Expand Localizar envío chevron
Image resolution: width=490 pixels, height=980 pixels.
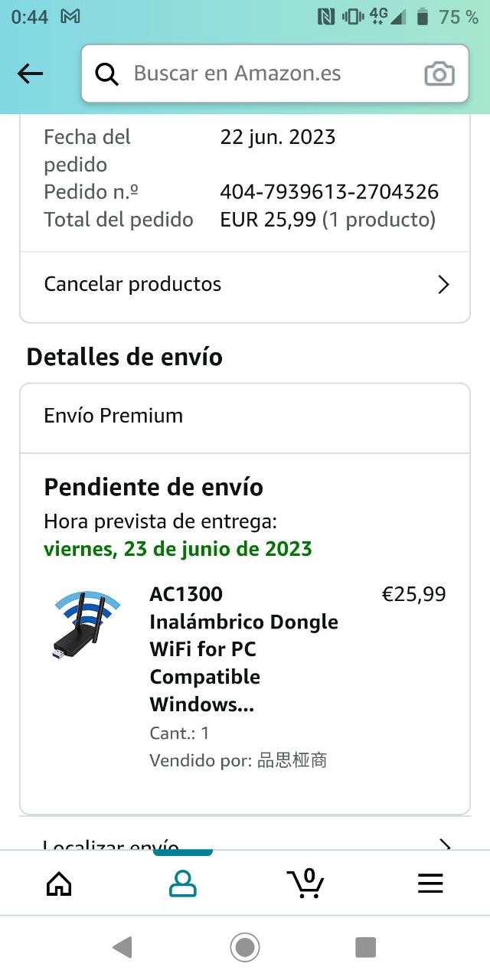(x=443, y=844)
